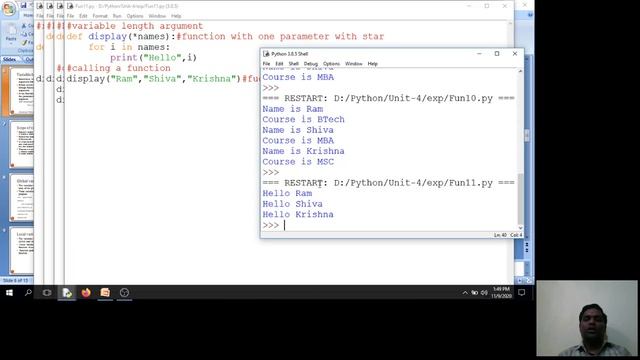Click scroll up arrow in Python Shell
Screen dimensions: 640x360
point(520,71)
